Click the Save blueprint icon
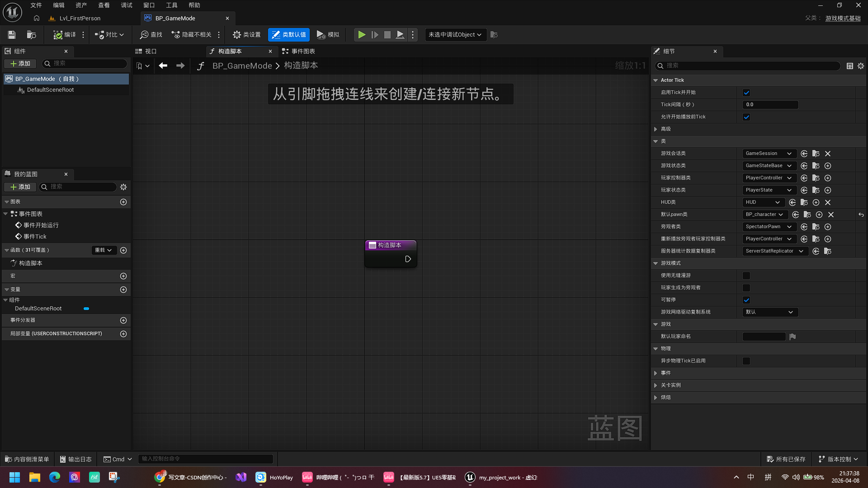The height and width of the screenshot is (488, 868). (x=12, y=35)
